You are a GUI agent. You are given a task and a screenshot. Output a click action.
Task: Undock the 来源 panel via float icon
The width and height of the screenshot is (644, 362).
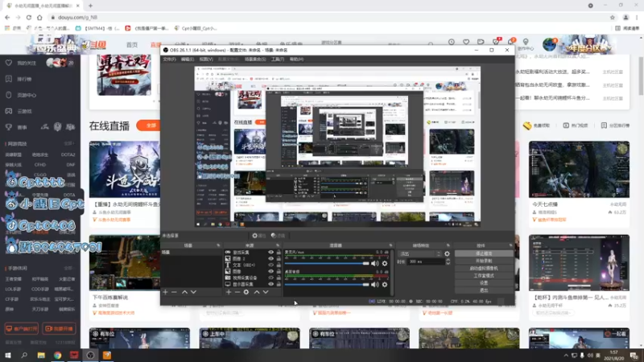[278, 245]
